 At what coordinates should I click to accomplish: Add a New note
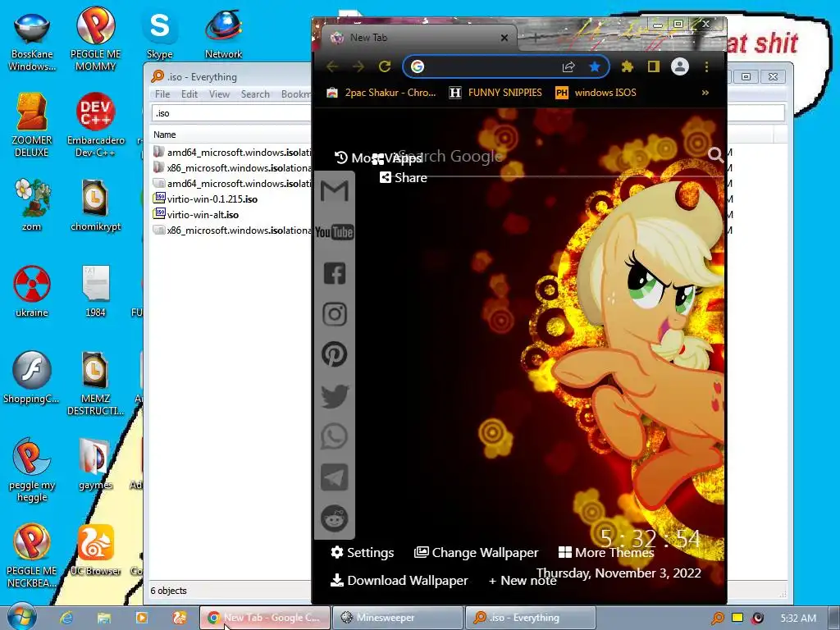pos(523,580)
